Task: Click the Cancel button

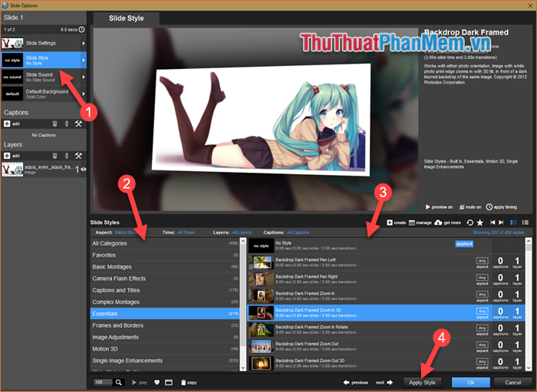Action: [512, 383]
